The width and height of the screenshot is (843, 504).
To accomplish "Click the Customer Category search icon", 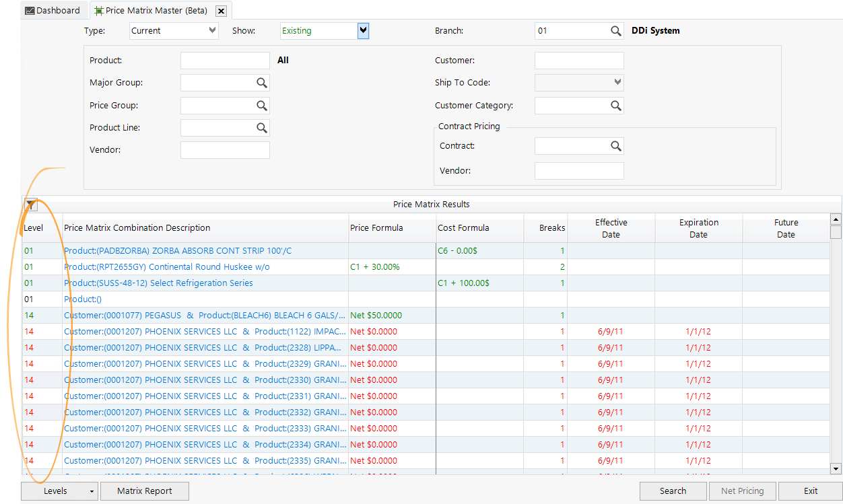I will tap(615, 106).
